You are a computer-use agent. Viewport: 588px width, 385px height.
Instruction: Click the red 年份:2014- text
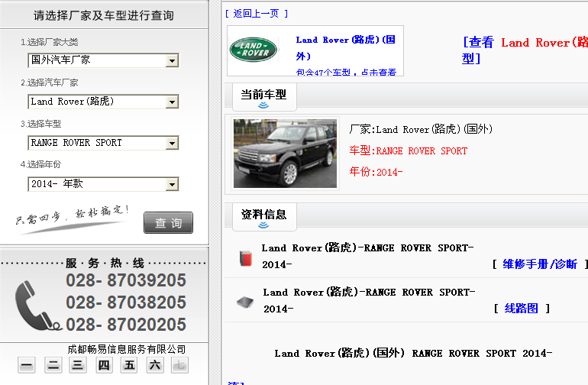coord(376,172)
